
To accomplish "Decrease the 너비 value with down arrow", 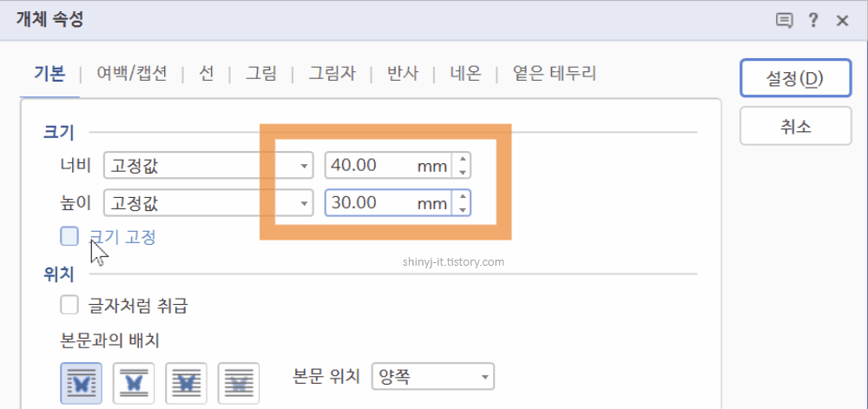I will (463, 172).
